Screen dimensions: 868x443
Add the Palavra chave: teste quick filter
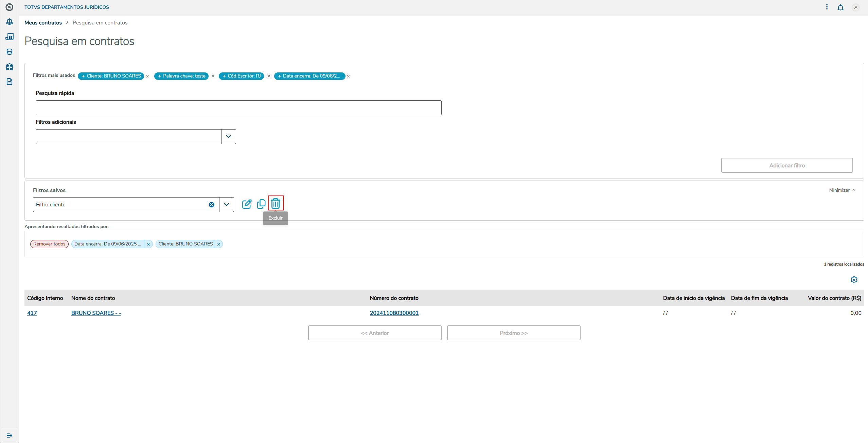click(x=181, y=76)
